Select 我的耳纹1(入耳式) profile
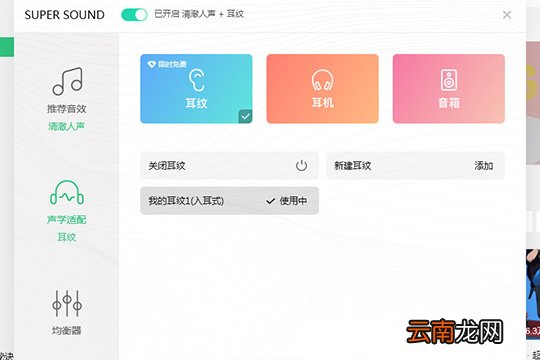This screenshot has width=540, height=360. tap(229, 201)
